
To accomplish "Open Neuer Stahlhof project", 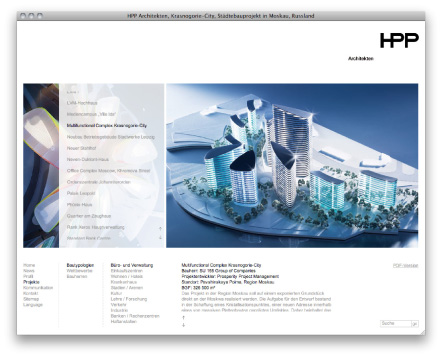I will (x=81, y=148).
